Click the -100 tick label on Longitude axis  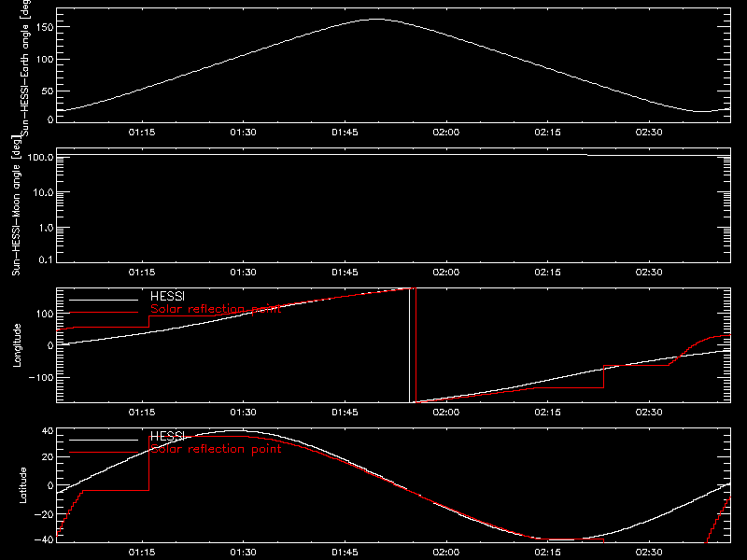[x=41, y=377]
